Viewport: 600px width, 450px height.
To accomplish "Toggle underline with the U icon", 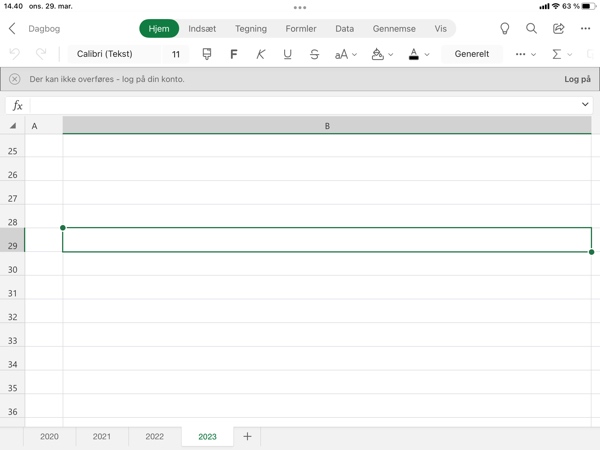I will point(287,54).
